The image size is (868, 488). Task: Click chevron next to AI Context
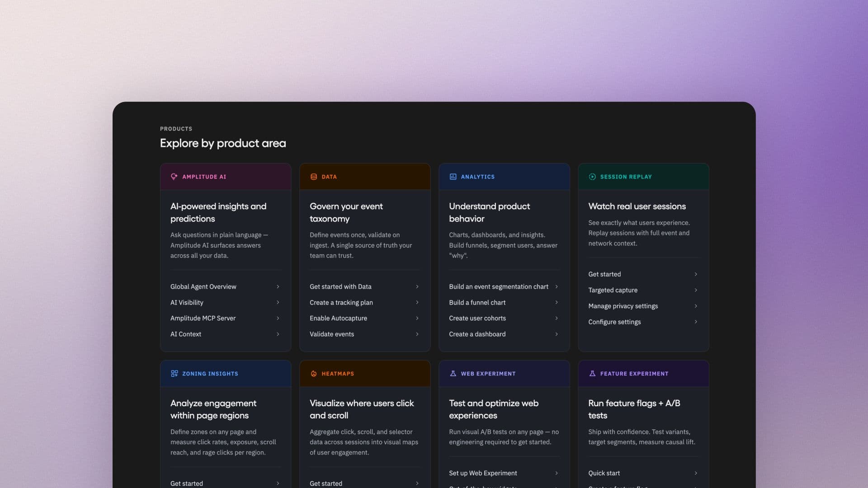278,334
